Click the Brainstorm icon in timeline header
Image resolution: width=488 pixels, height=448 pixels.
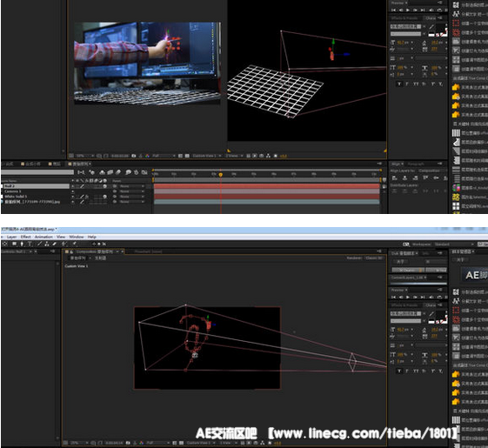[x=128, y=172]
